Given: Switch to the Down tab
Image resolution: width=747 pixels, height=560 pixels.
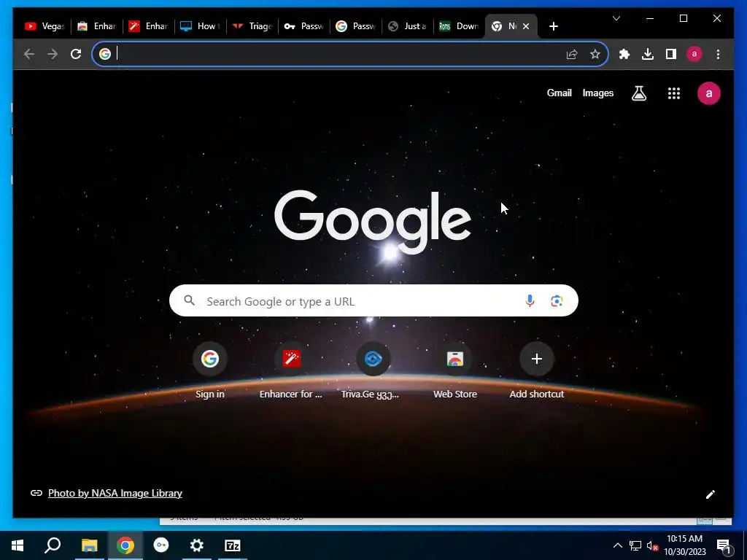Looking at the screenshot, I should pos(460,26).
